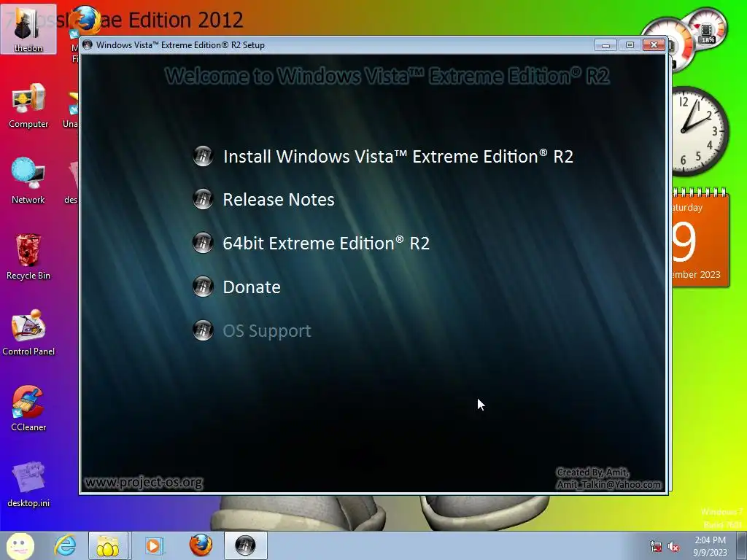
Task: Select the Computer desktop icon
Action: pyautogui.click(x=28, y=106)
